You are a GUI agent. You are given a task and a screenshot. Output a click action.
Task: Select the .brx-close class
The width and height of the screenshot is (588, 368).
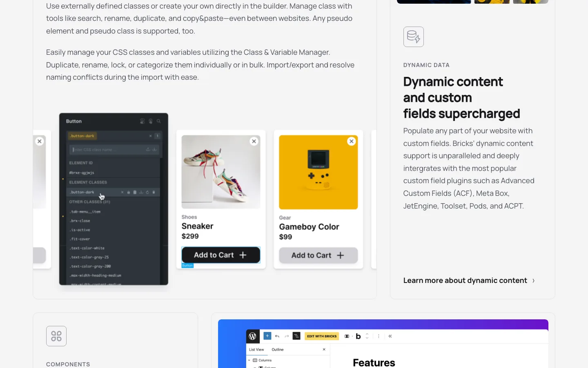coord(80,221)
